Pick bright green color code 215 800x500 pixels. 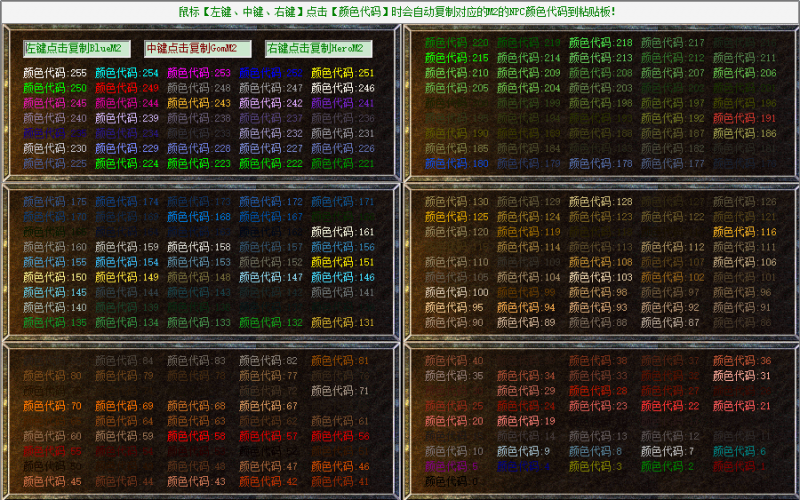tap(456, 58)
